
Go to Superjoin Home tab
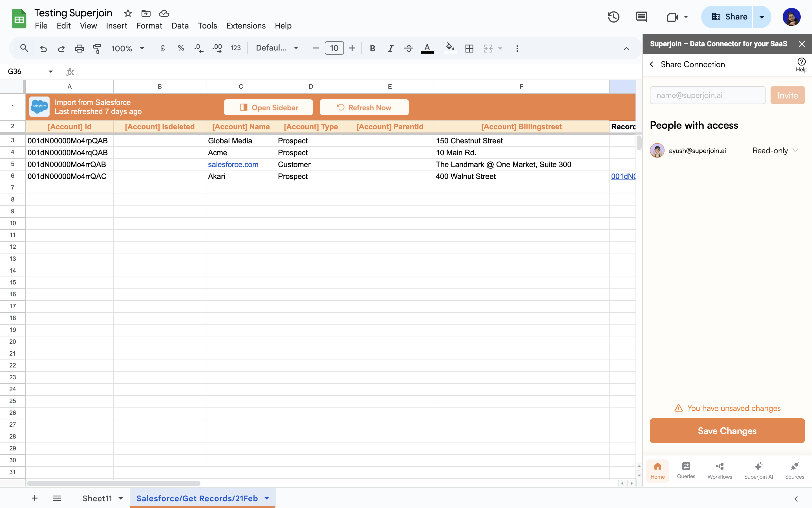click(657, 470)
